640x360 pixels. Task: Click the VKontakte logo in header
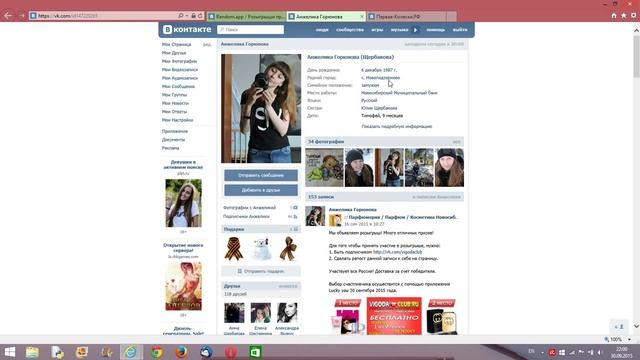point(187,29)
